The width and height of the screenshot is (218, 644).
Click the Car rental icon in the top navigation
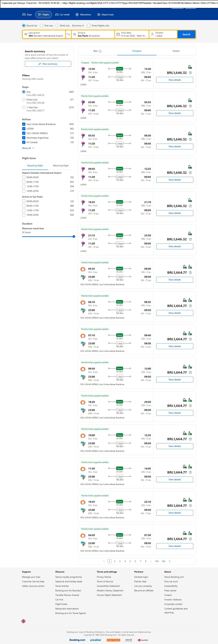pyautogui.click(x=57, y=15)
